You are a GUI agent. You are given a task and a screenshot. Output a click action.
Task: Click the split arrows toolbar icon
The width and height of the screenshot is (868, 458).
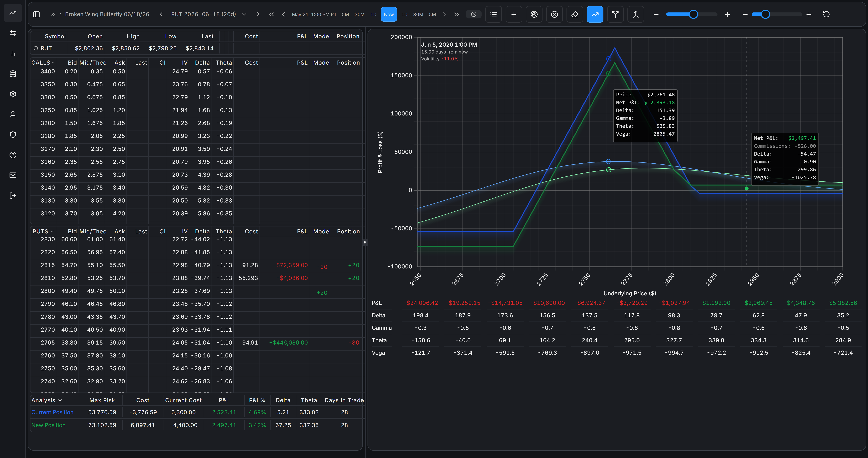click(x=615, y=14)
